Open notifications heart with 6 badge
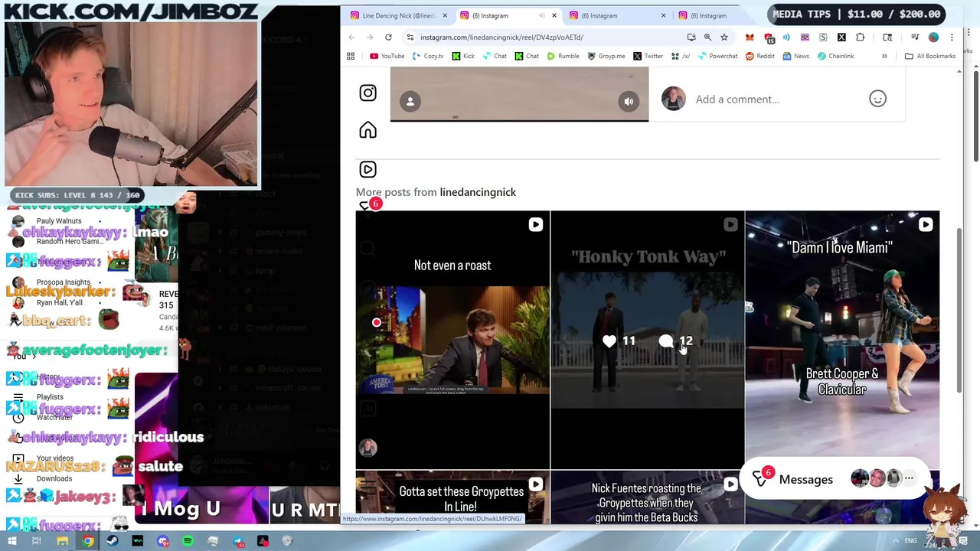 point(369,205)
